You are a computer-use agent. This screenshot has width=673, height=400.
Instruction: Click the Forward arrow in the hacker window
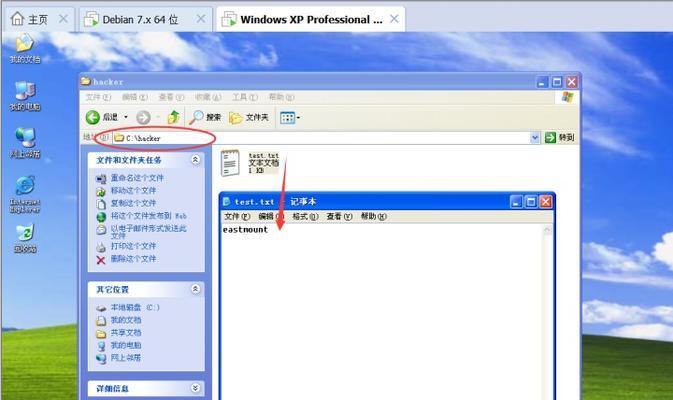coord(143,117)
